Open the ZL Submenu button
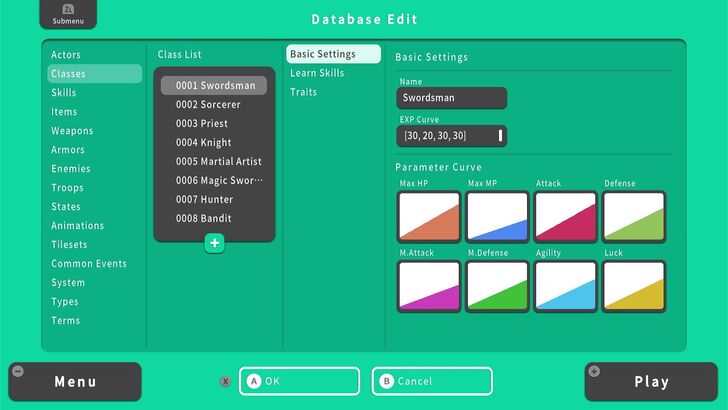 pyautogui.click(x=68, y=14)
